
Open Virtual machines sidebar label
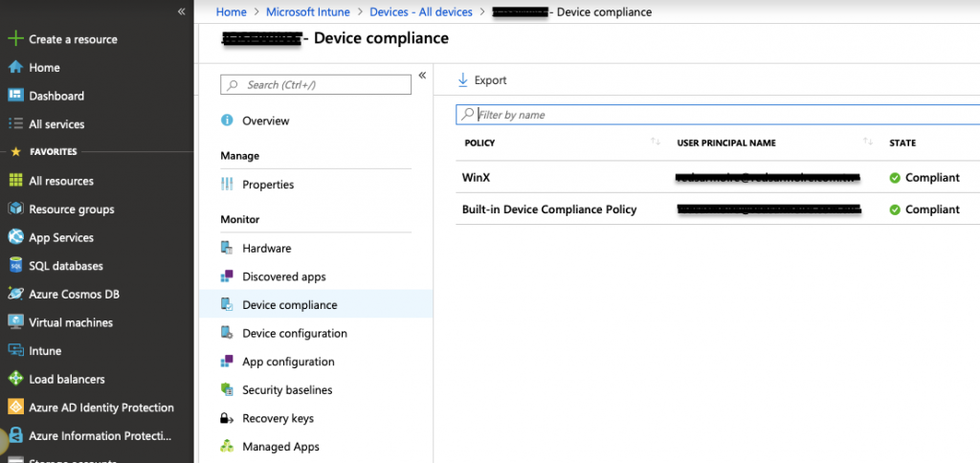(71, 322)
